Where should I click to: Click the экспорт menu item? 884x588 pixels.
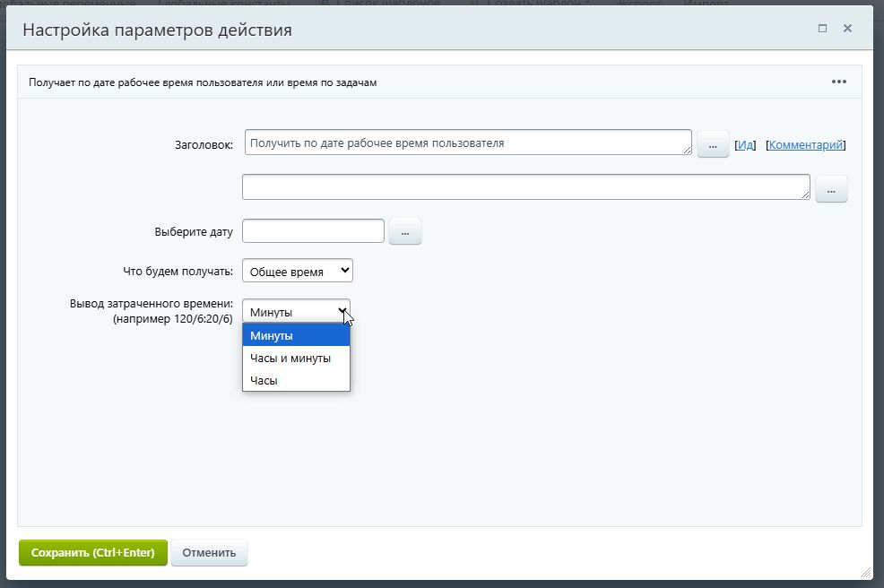(641, 3)
